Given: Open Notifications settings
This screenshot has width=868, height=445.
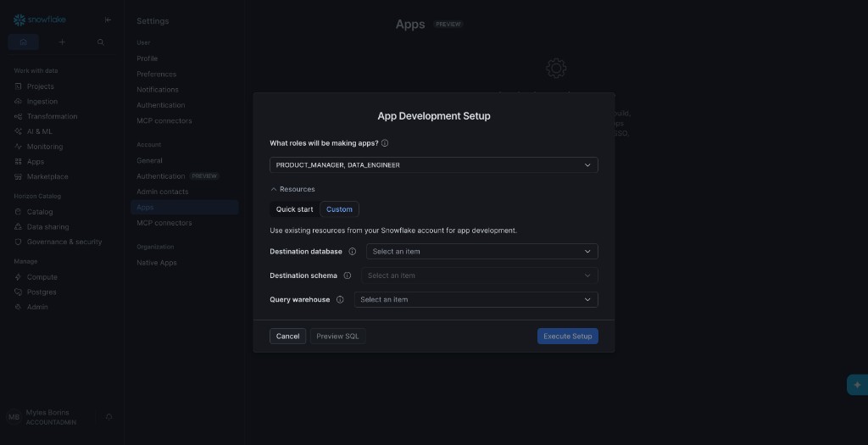Looking at the screenshot, I should tap(158, 89).
